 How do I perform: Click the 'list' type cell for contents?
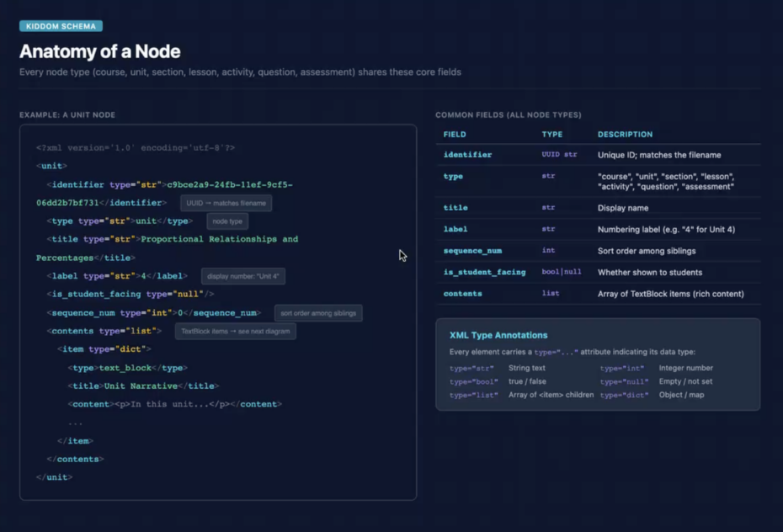pos(551,293)
